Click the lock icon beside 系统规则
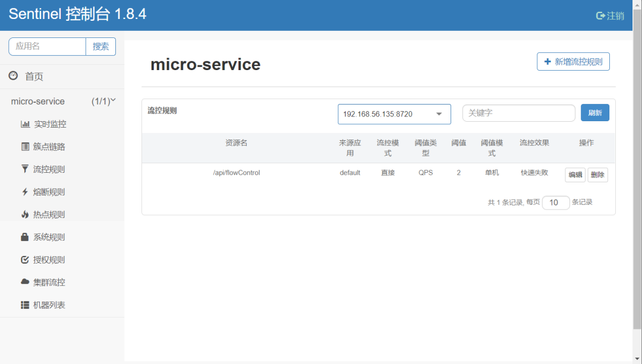 tap(25, 237)
